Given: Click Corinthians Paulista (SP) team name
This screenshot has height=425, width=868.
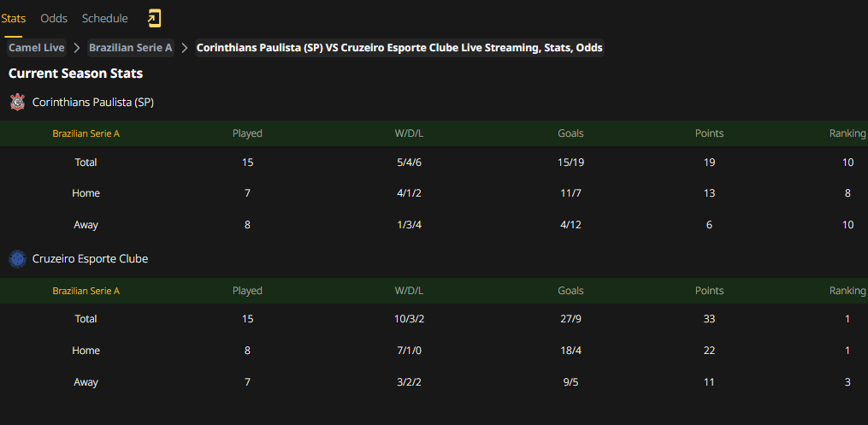Looking at the screenshot, I should 93,103.
